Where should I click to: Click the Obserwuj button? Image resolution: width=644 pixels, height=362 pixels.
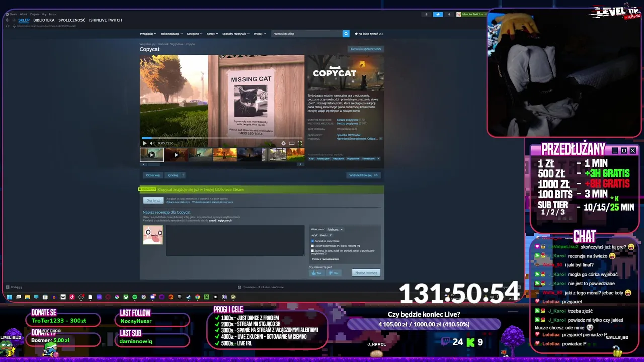click(x=153, y=175)
